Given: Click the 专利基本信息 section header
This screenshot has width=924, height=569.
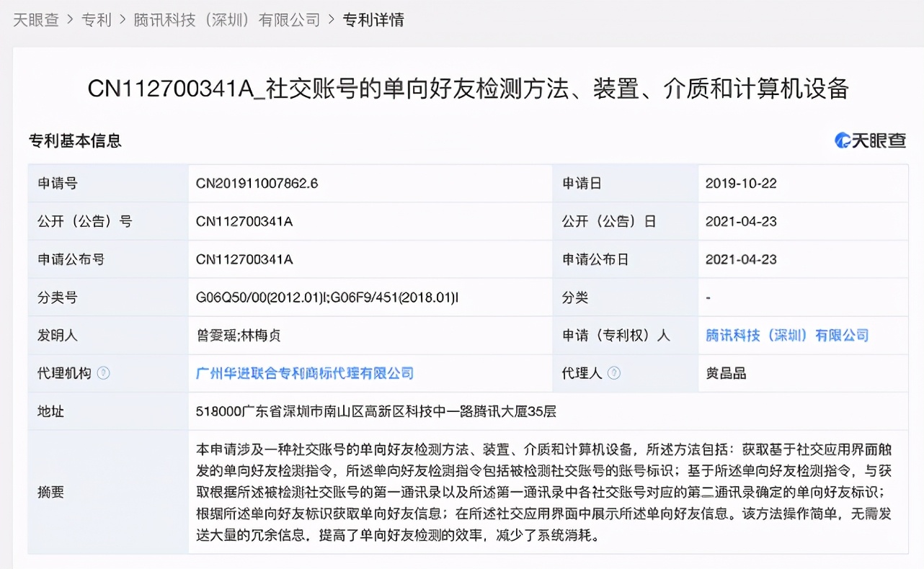Looking at the screenshot, I should [x=75, y=141].
